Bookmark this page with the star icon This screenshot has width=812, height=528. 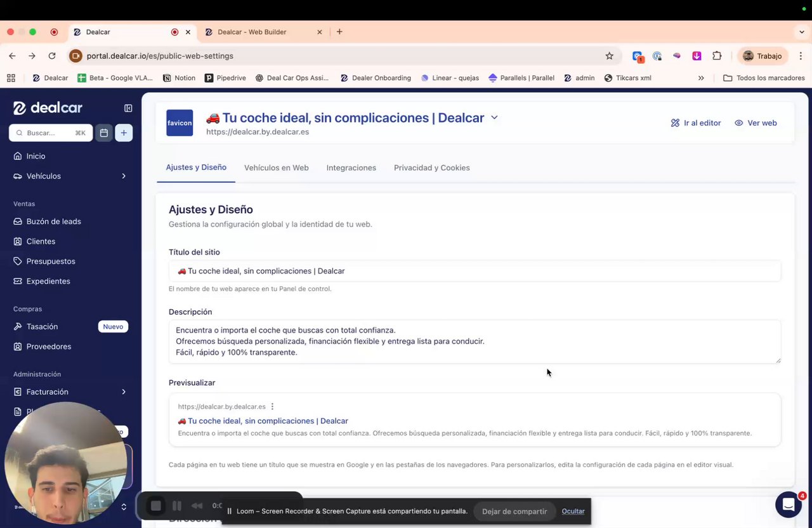pyautogui.click(x=610, y=56)
